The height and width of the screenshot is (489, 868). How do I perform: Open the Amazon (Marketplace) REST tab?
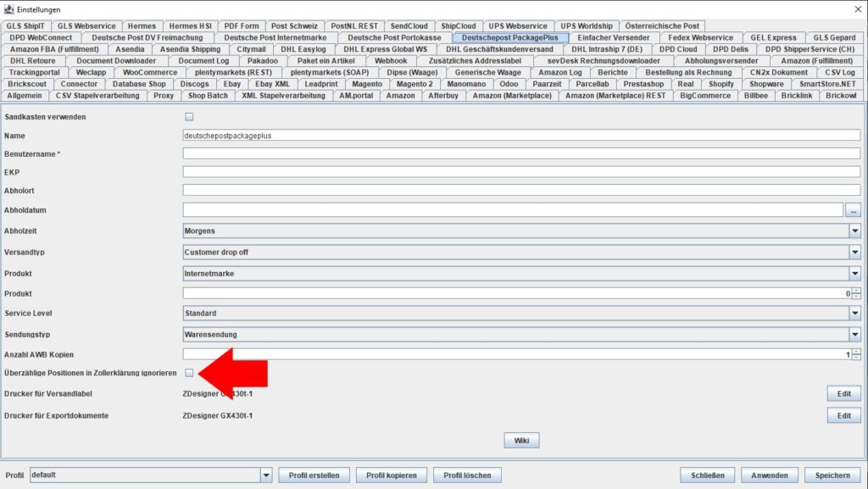point(615,96)
